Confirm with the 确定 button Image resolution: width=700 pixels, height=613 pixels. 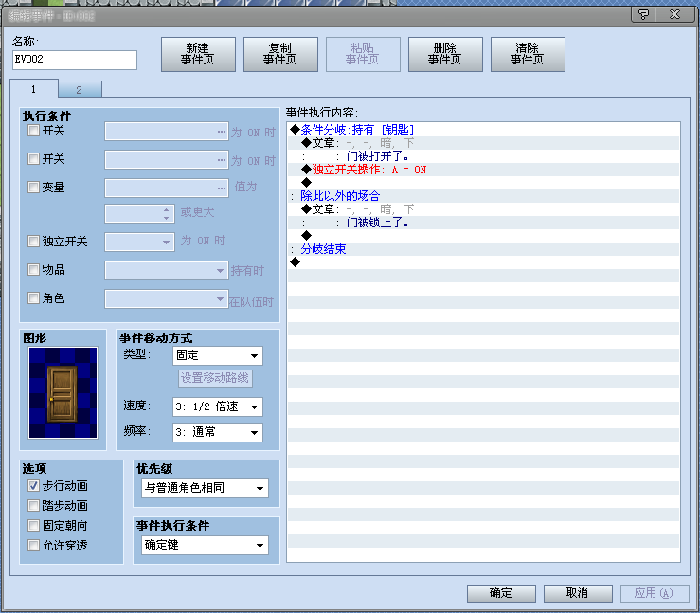coord(501,593)
